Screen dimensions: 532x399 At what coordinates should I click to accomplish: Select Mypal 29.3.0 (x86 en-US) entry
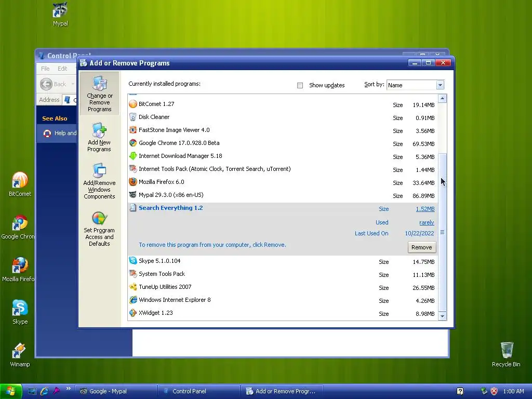tap(283, 195)
